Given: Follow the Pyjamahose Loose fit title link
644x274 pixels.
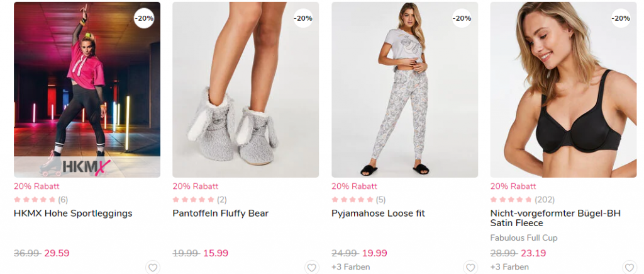Looking at the screenshot, I should tap(378, 214).
